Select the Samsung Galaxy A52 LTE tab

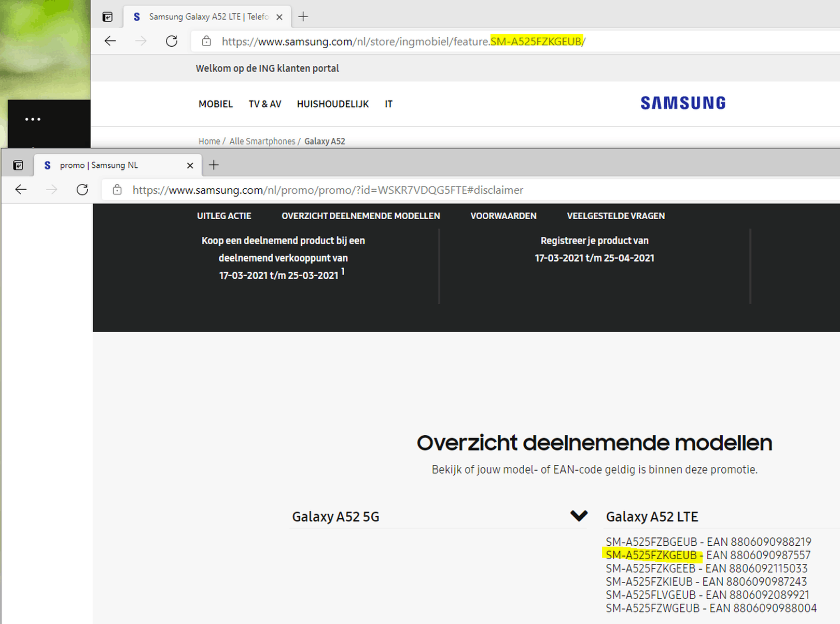(207, 17)
